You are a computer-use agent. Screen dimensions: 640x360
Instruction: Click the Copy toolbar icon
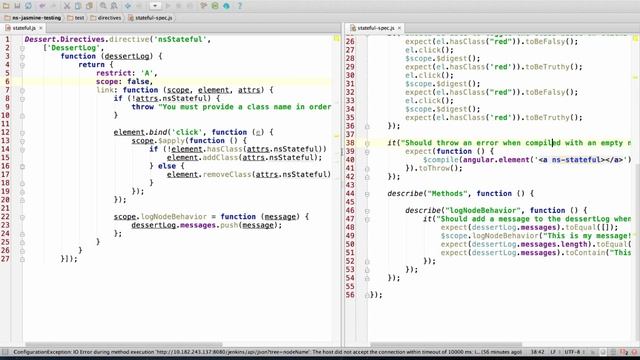pos(78,6)
